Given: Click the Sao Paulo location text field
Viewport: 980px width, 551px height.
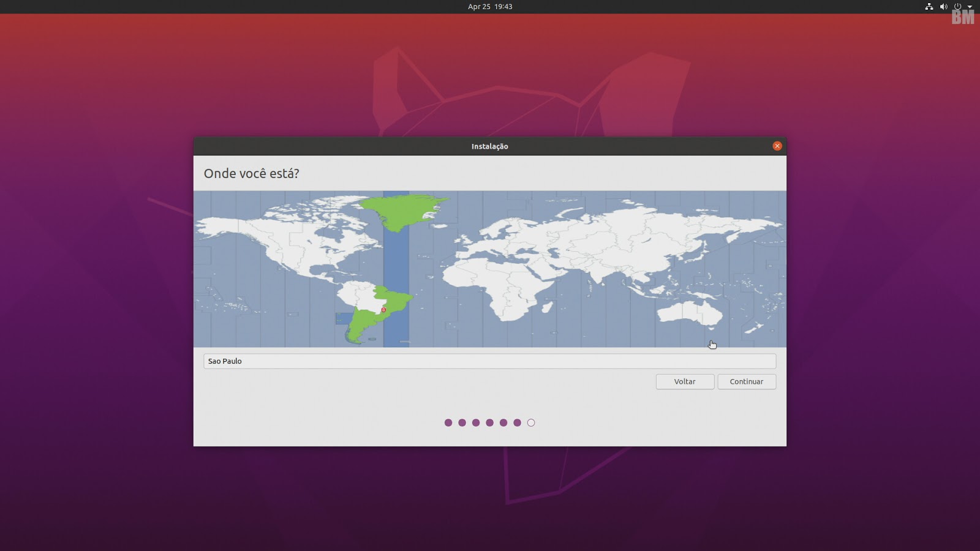Looking at the screenshot, I should tap(489, 361).
